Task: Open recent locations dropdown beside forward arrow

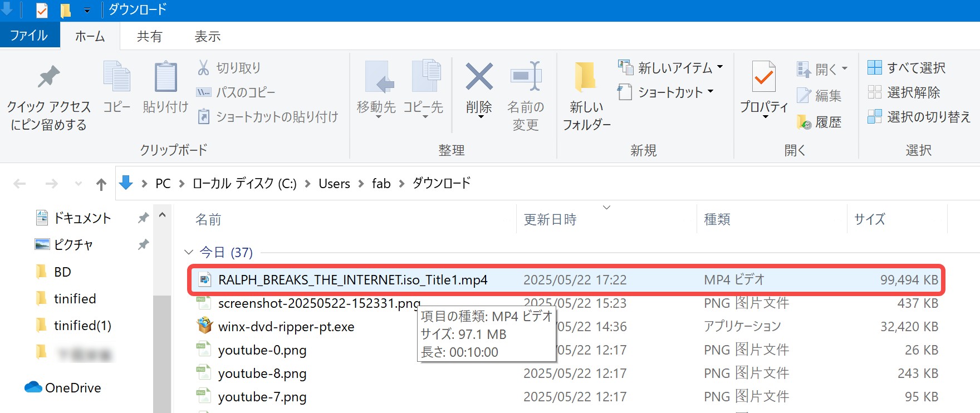Action: coord(78,184)
